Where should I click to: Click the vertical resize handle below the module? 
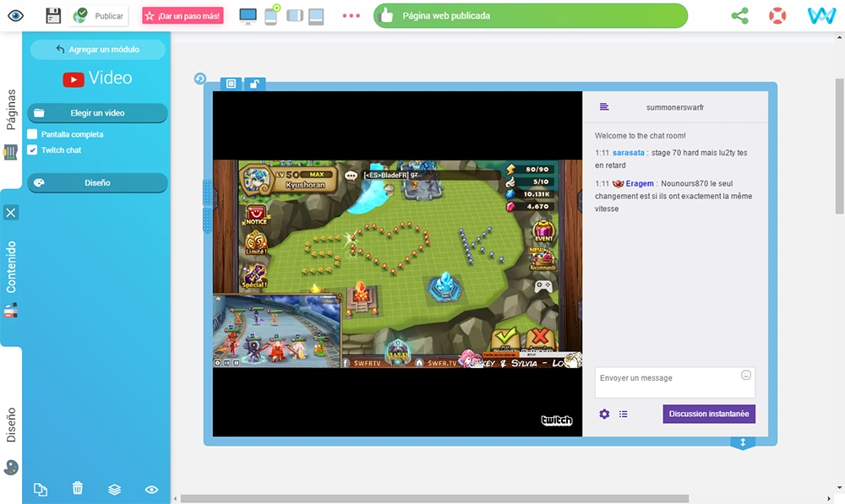tap(743, 442)
